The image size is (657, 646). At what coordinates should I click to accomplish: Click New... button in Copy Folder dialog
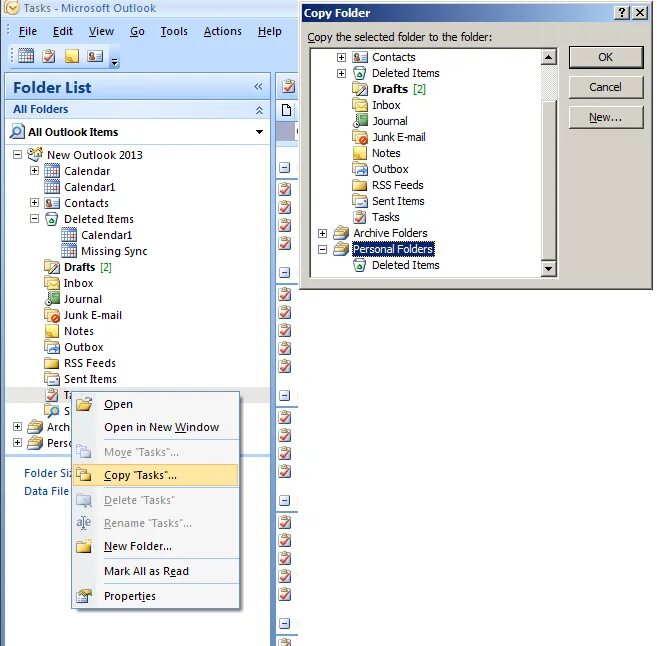tap(605, 117)
